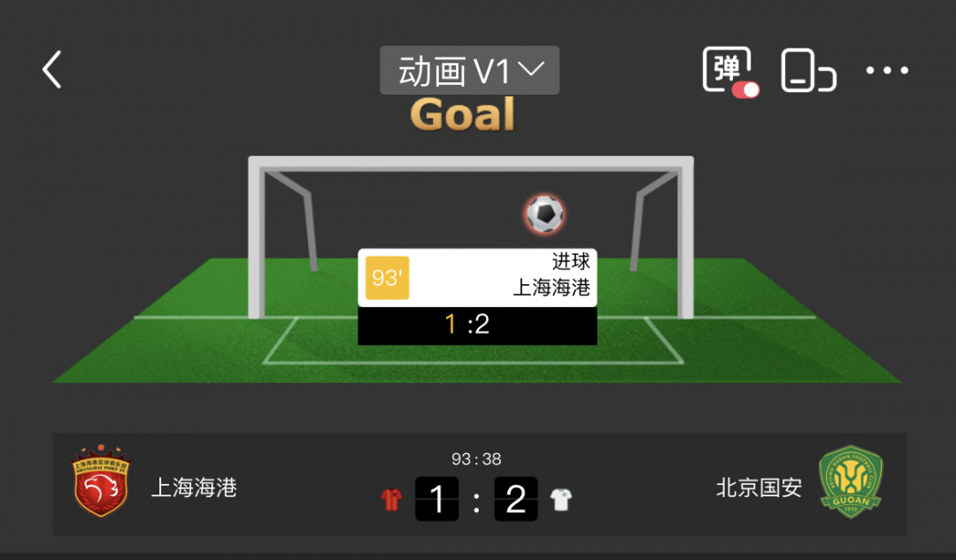Select the white away jersey icon
This screenshot has height=560, width=956.
tap(561, 500)
